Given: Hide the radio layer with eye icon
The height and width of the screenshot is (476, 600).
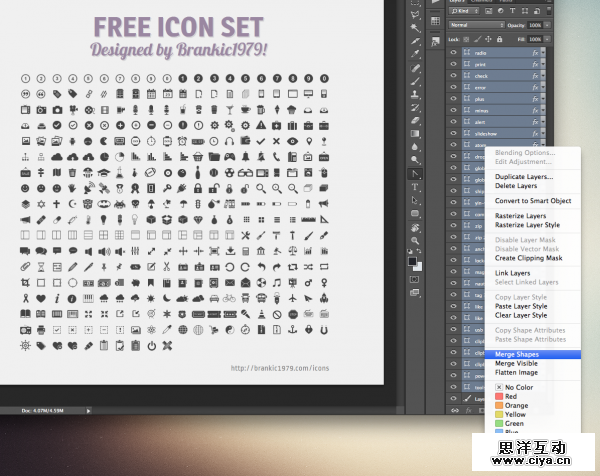Looking at the screenshot, I should (453, 51).
